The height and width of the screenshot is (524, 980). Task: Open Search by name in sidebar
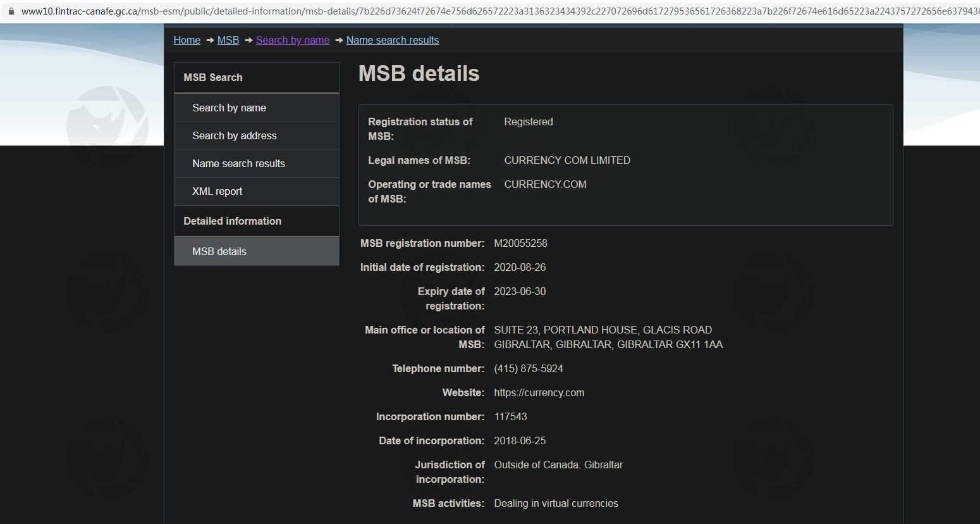[229, 108]
